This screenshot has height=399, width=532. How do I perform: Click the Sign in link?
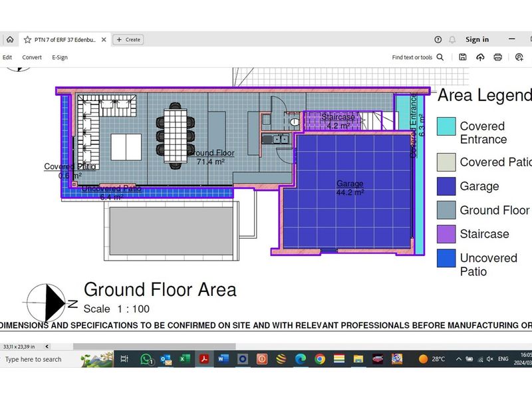[477, 40]
